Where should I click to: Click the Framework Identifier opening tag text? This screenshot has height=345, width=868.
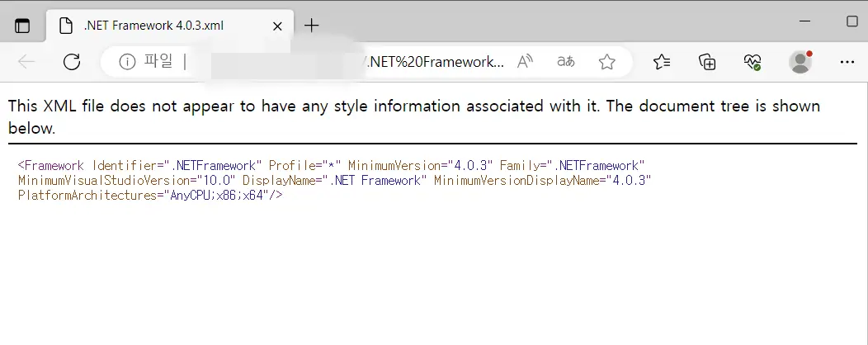click(x=140, y=166)
